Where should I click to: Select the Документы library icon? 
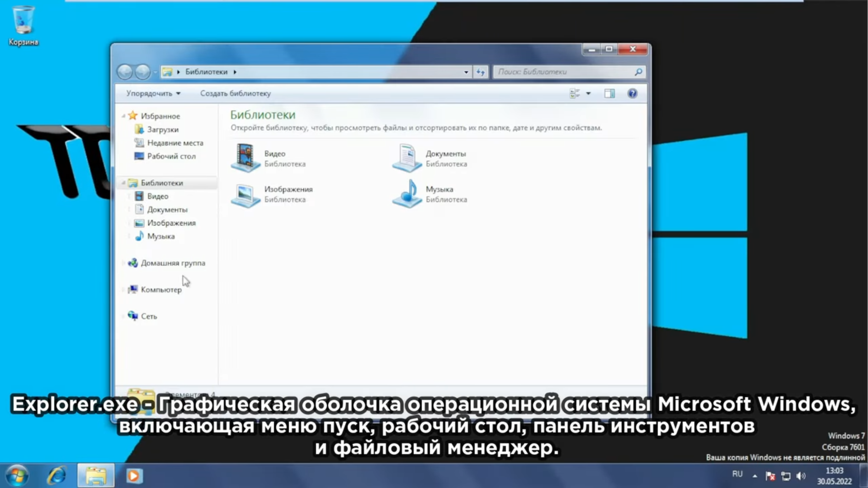point(406,158)
